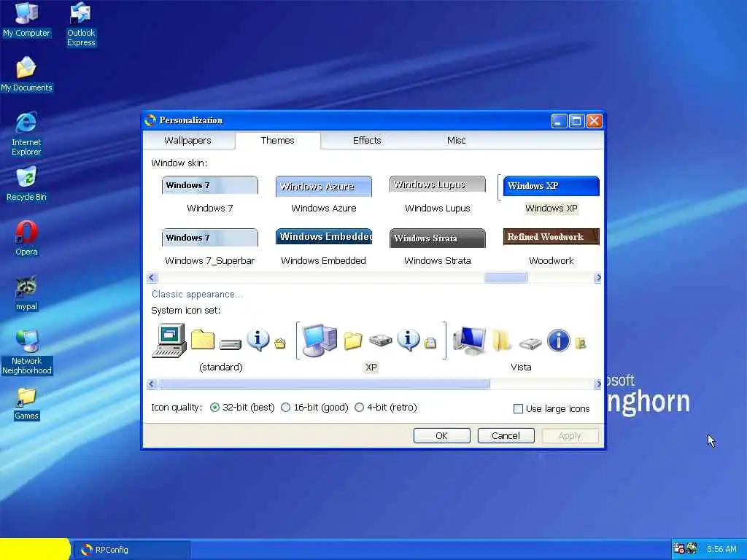Viewport: 747px width, 560px height.
Task: Switch to the Wallpapers tab
Action: [187, 141]
